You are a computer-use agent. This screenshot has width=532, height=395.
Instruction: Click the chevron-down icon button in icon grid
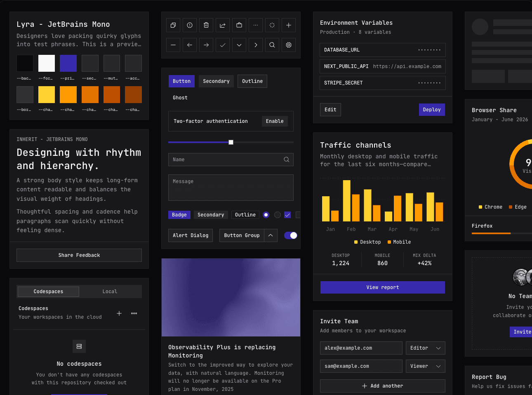click(239, 45)
